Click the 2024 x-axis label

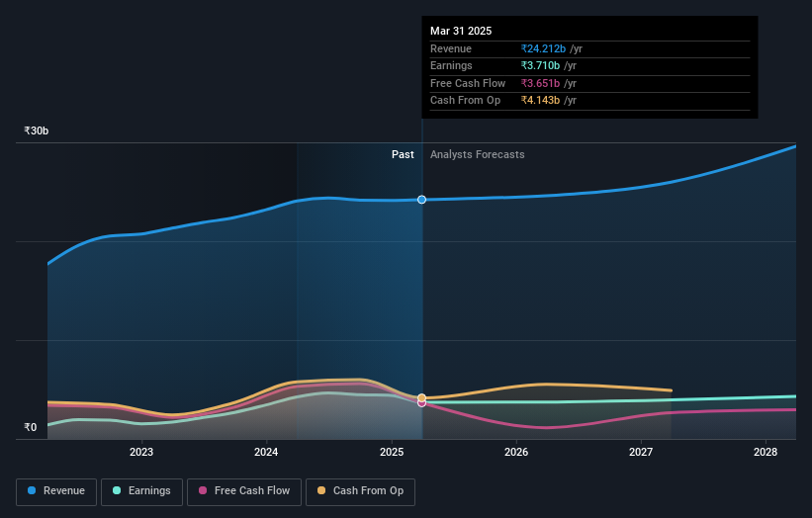tap(266, 452)
